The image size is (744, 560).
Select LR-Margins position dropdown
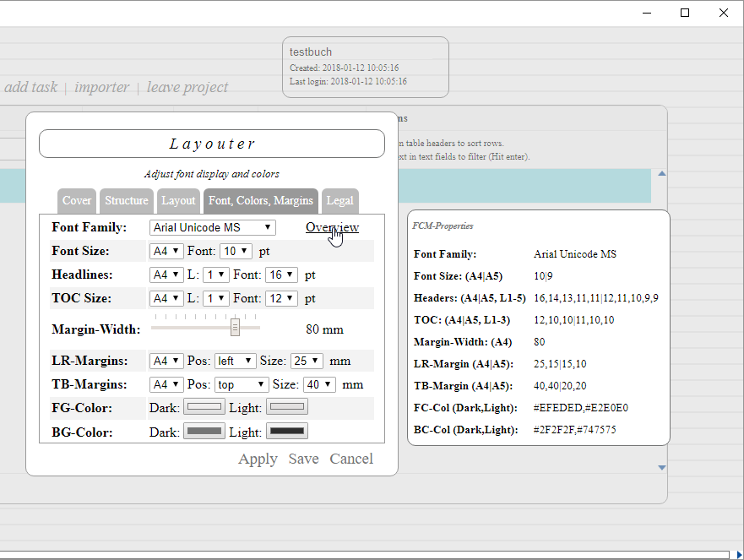pyautogui.click(x=235, y=361)
